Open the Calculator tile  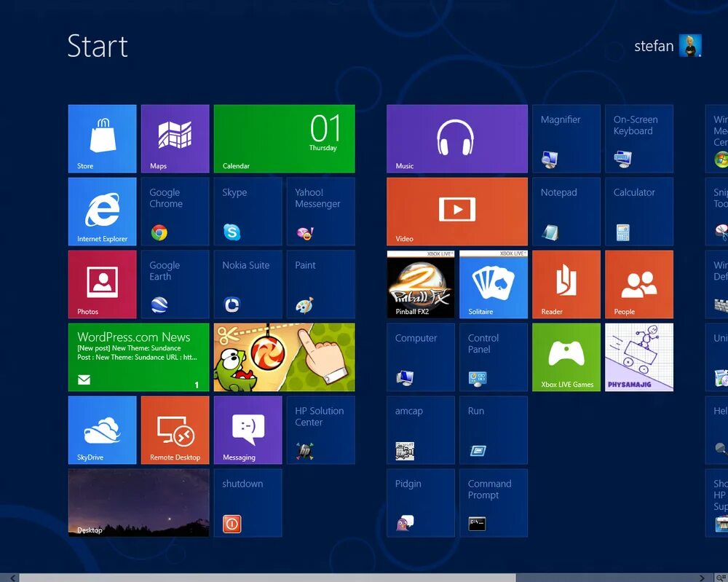(x=639, y=211)
